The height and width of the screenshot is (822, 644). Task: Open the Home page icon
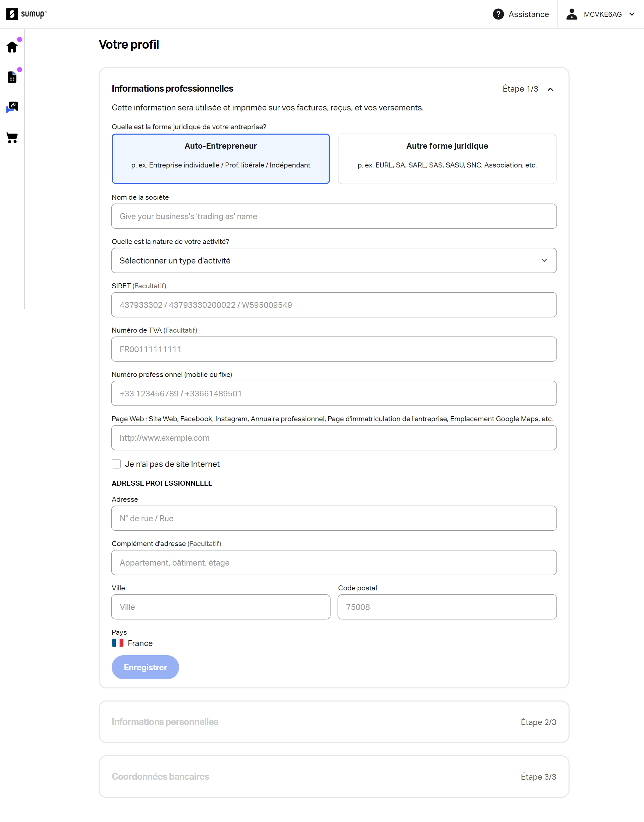(12, 47)
